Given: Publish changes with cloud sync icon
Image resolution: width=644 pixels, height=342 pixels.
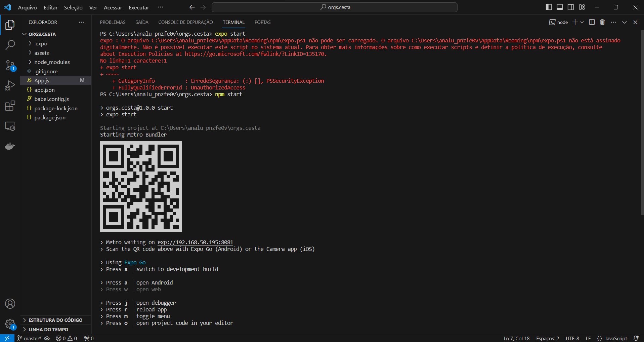Looking at the screenshot, I should tap(47, 338).
